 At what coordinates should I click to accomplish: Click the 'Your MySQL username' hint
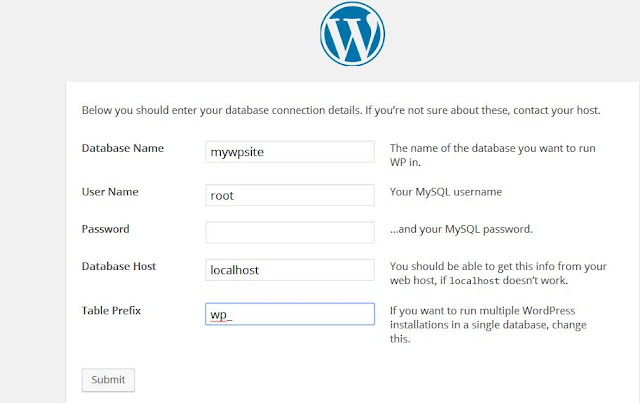[445, 191]
